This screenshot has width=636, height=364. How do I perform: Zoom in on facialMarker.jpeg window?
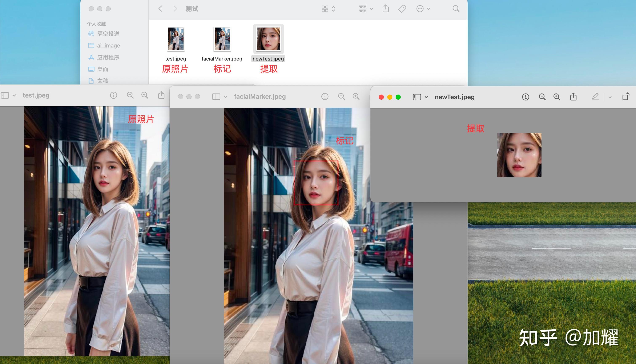356,96
